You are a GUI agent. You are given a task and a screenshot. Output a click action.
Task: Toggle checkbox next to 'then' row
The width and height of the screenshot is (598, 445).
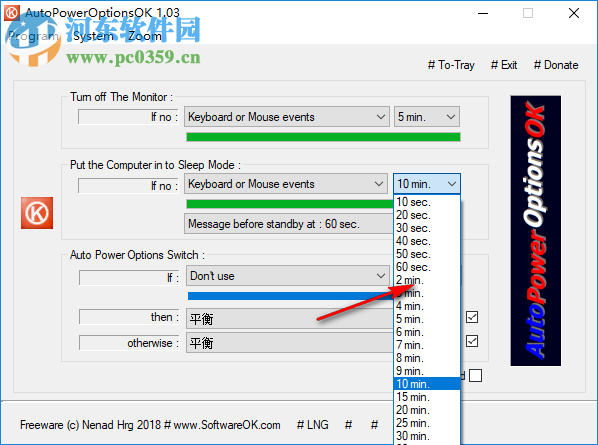(x=472, y=317)
